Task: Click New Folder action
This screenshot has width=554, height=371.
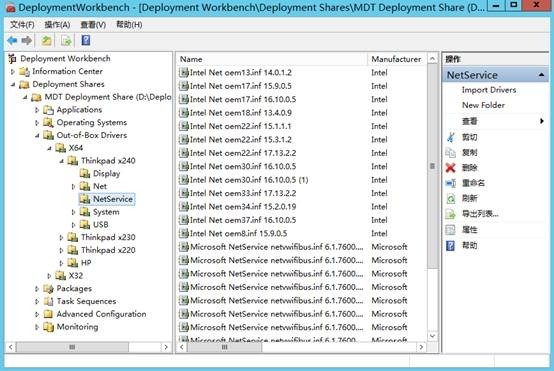Action: (483, 105)
